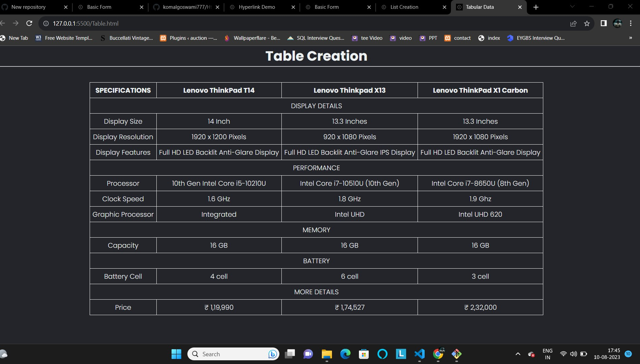Launch Visual Studio Code from the taskbar

pos(419,354)
